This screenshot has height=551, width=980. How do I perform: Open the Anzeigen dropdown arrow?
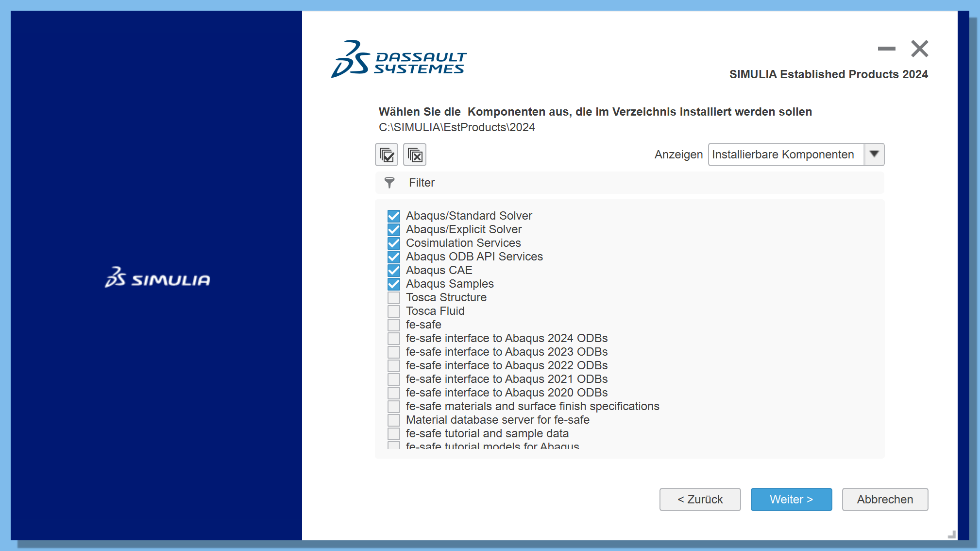[x=874, y=155]
